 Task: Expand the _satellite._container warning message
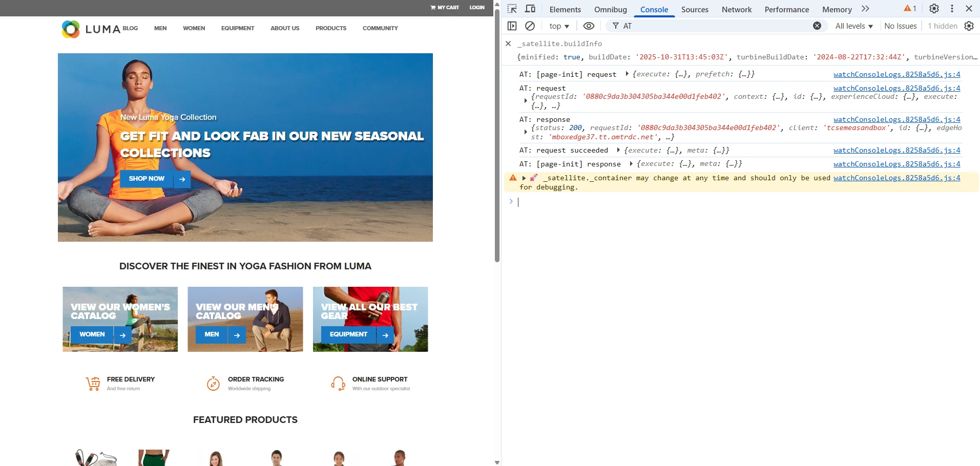coord(524,178)
